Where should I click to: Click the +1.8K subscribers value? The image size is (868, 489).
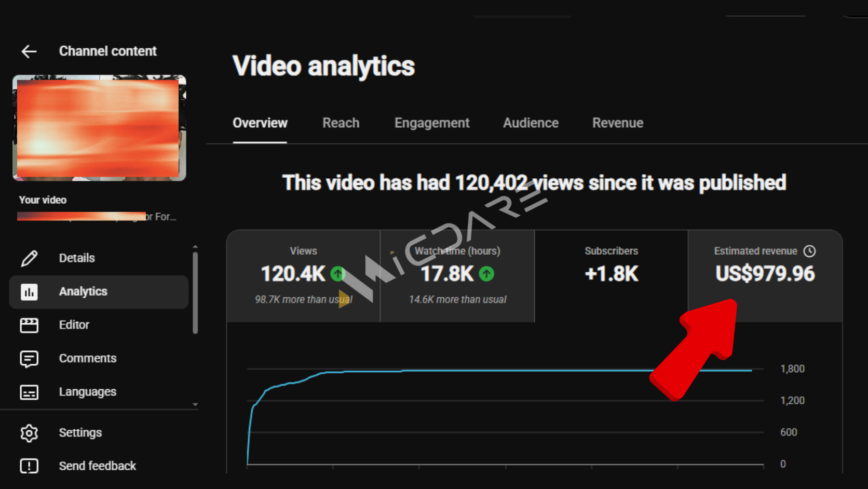612,274
